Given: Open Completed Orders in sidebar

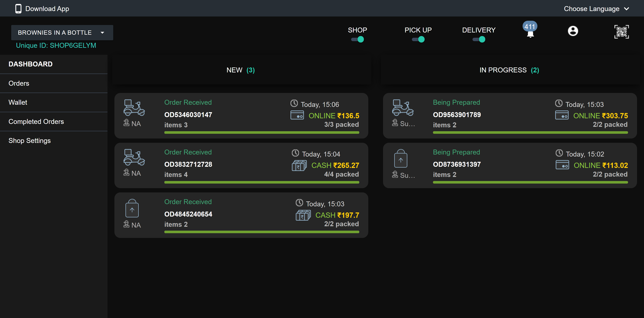Looking at the screenshot, I should click(36, 122).
